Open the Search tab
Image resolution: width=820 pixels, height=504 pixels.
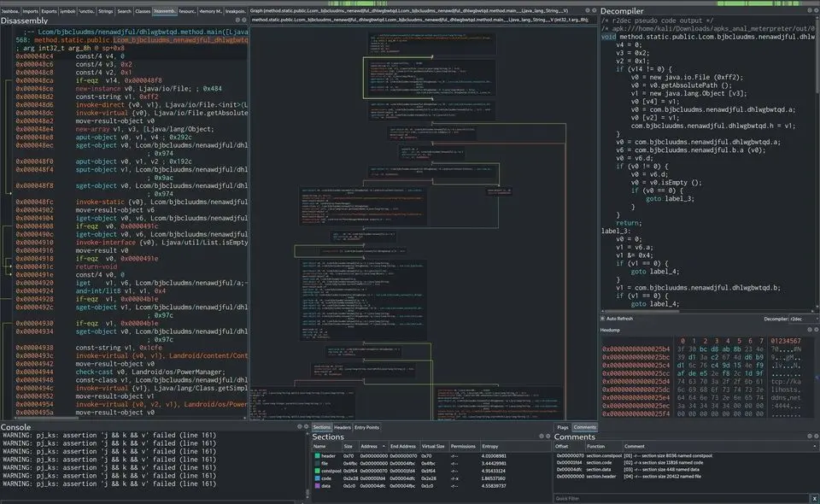coord(124,11)
